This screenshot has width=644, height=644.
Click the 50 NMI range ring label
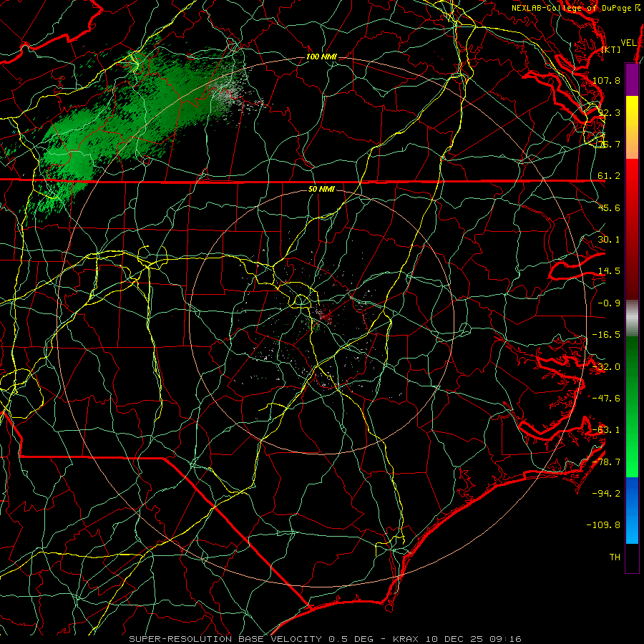321,190
